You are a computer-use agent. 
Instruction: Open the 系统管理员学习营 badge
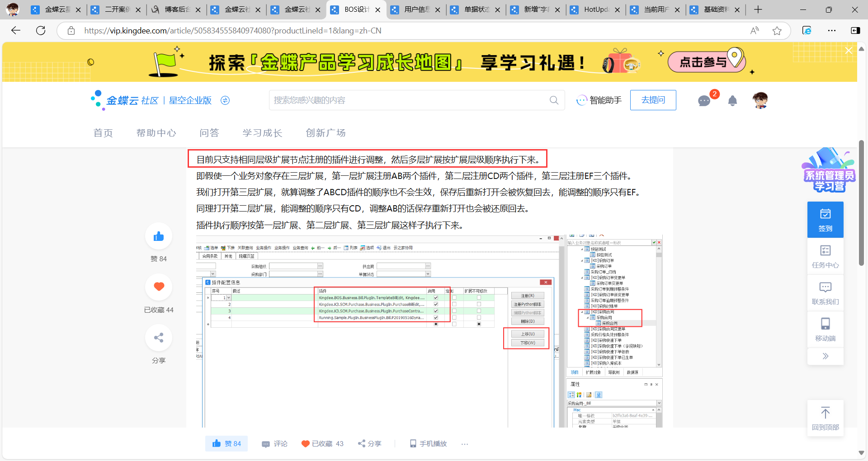pyautogui.click(x=829, y=171)
